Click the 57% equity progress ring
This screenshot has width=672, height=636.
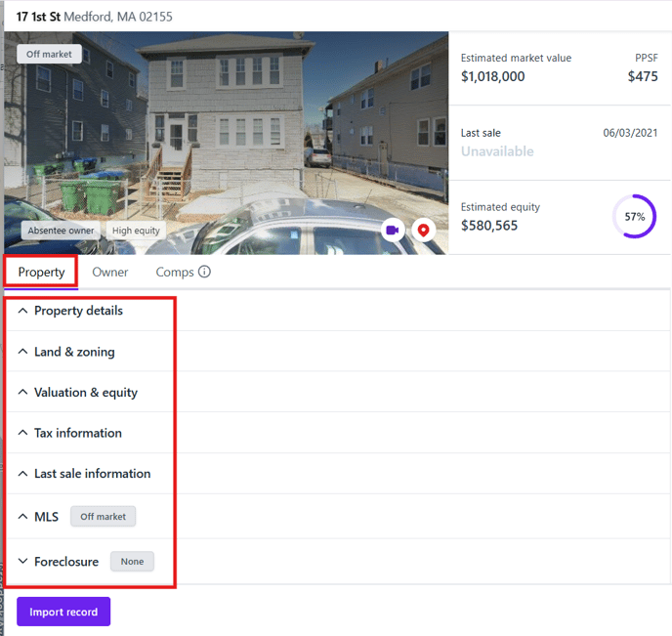[x=634, y=216]
